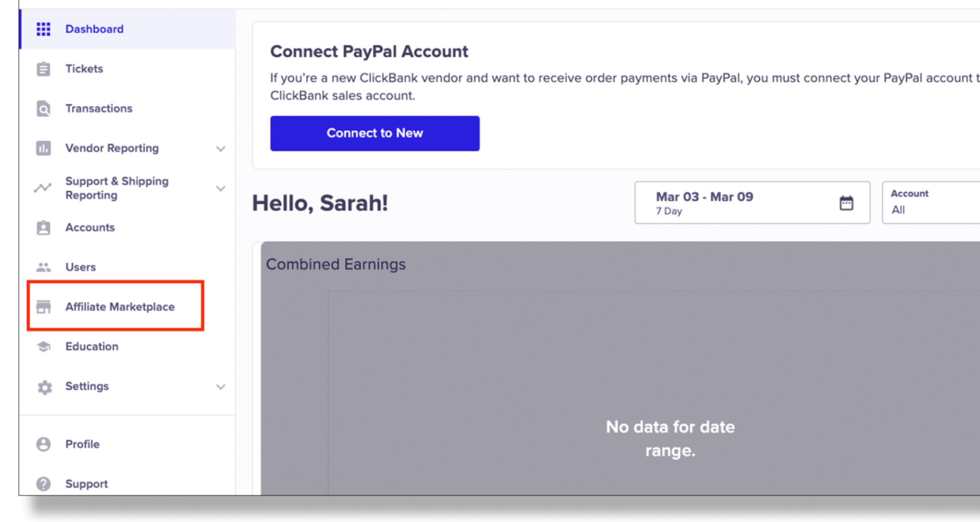Go to the Profile menu item
The image size is (980, 522).
pos(83,444)
